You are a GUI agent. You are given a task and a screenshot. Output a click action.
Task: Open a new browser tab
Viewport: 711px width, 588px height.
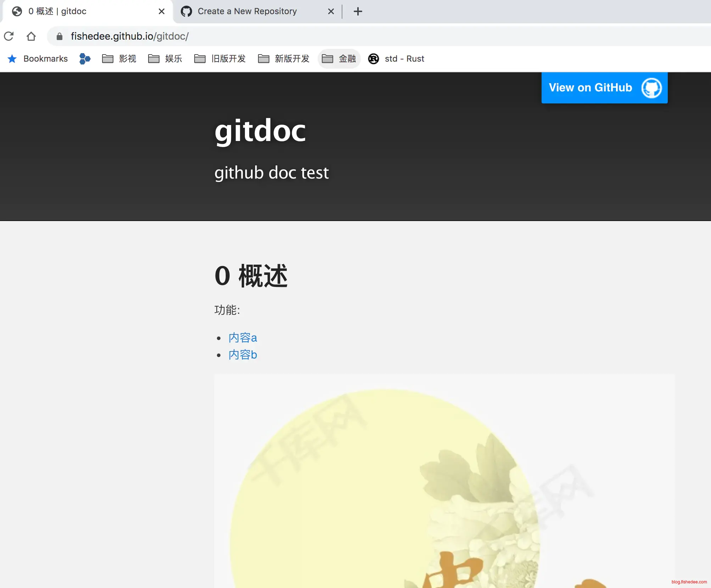coord(358,11)
